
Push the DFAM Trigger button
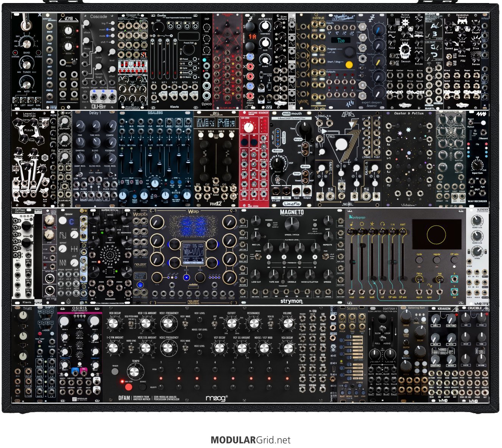click(115, 372)
